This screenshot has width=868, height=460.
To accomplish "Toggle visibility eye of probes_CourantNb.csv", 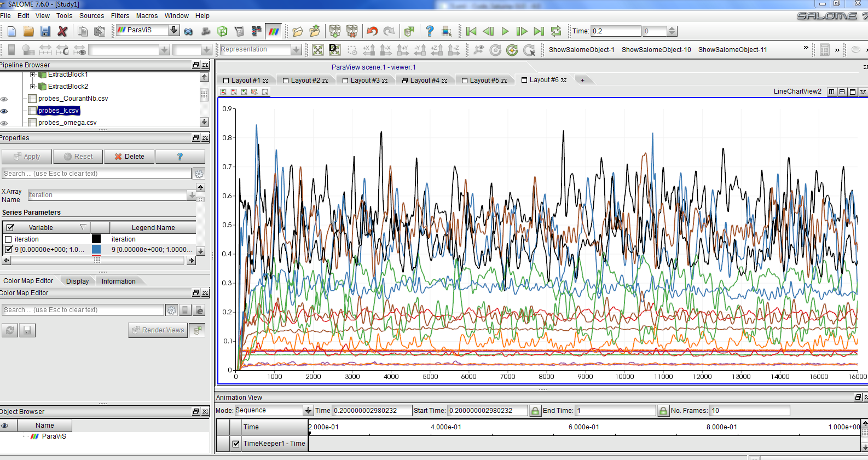I will tap(4, 99).
